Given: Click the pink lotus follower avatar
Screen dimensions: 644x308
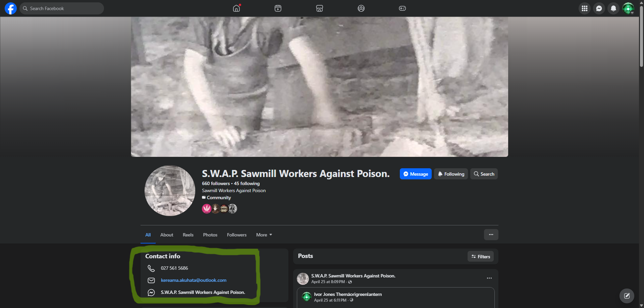Looking at the screenshot, I should pyautogui.click(x=207, y=209).
